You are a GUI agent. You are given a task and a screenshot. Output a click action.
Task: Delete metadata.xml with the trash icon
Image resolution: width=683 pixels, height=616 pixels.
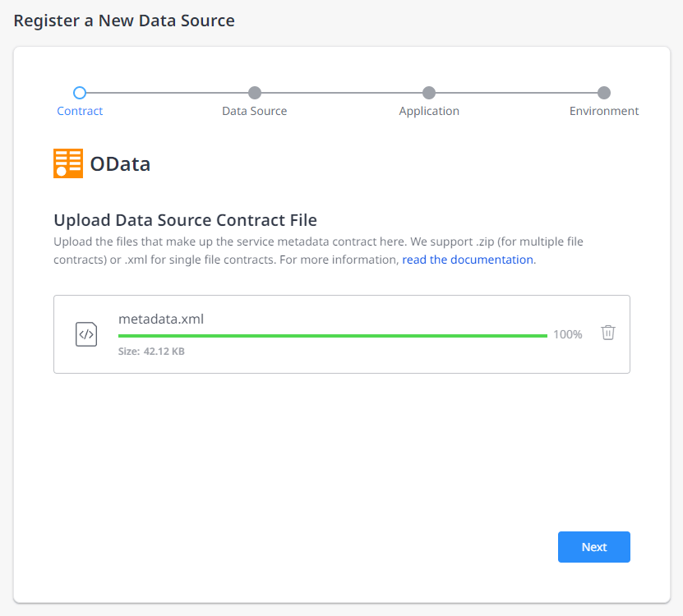pyautogui.click(x=608, y=333)
